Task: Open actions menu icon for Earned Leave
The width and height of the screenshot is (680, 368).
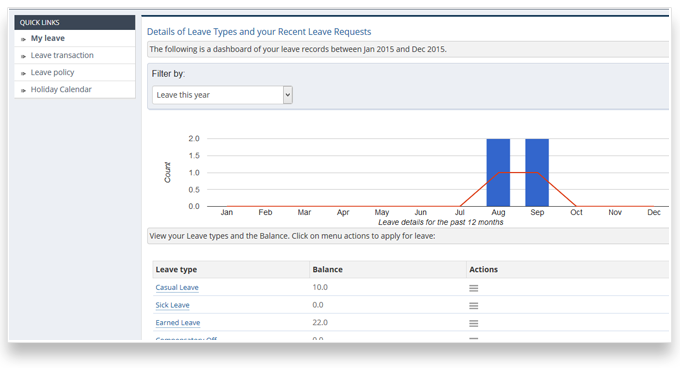Action: click(474, 323)
